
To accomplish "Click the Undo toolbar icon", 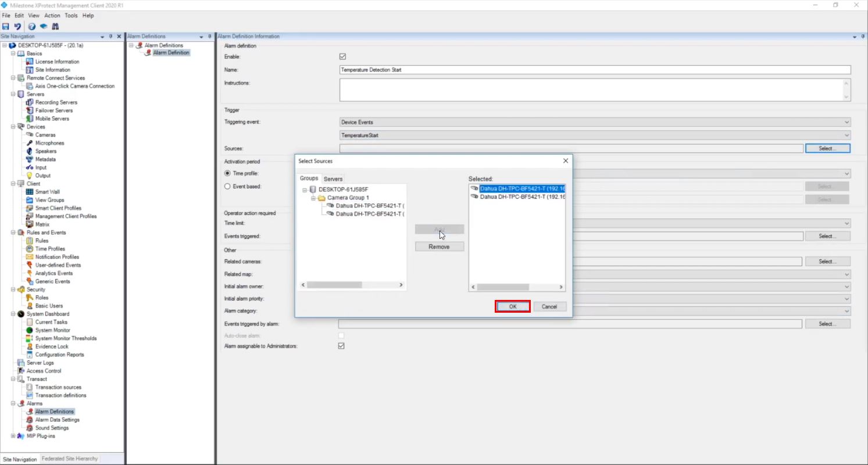I will pyautogui.click(x=17, y=27).
